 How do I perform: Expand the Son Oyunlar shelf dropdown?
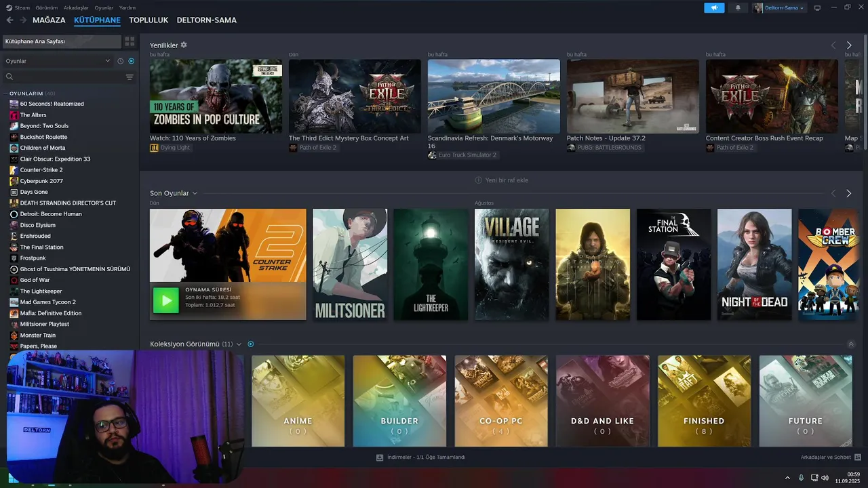pyautogui.click(x=195, y=193)
